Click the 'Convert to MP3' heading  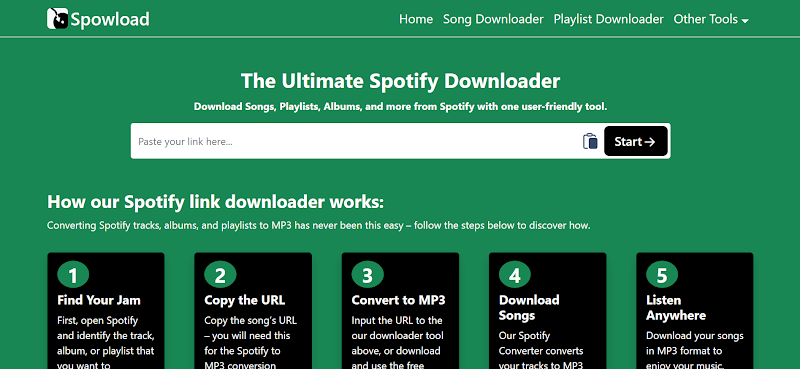(x=398, y=300)
